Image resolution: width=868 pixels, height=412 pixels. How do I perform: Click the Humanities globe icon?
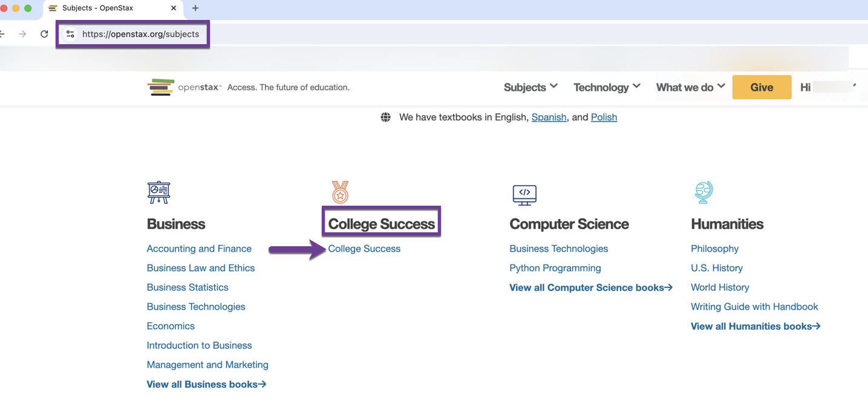tap(703, 192)
